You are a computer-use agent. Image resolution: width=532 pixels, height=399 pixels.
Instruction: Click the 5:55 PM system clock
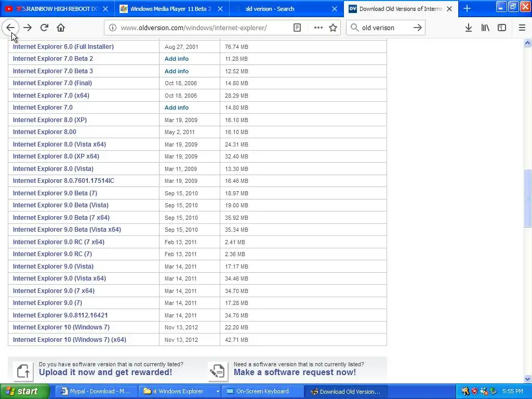(513, 391)
